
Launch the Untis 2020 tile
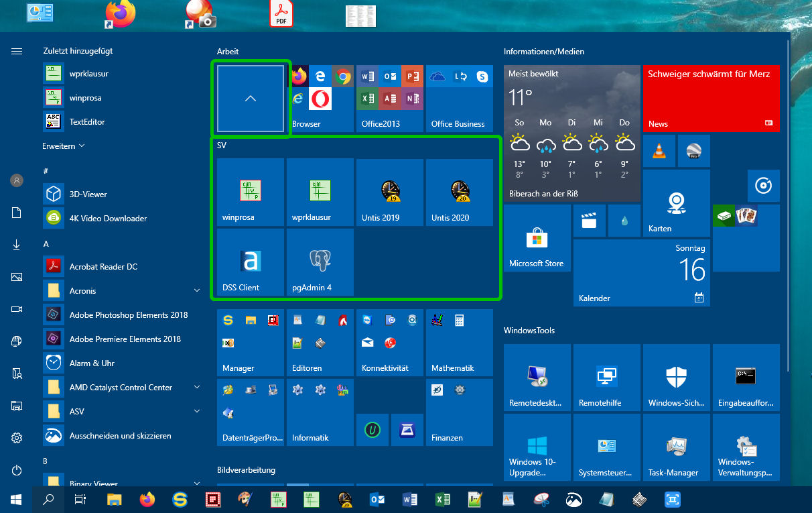pyautogui.click(x=459, y=192)
